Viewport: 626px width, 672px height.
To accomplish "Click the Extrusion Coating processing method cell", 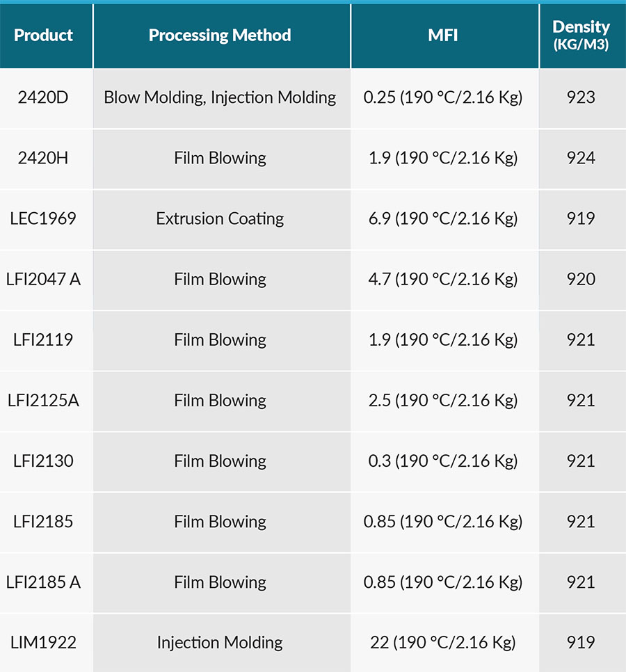I will tap(220, 218).
